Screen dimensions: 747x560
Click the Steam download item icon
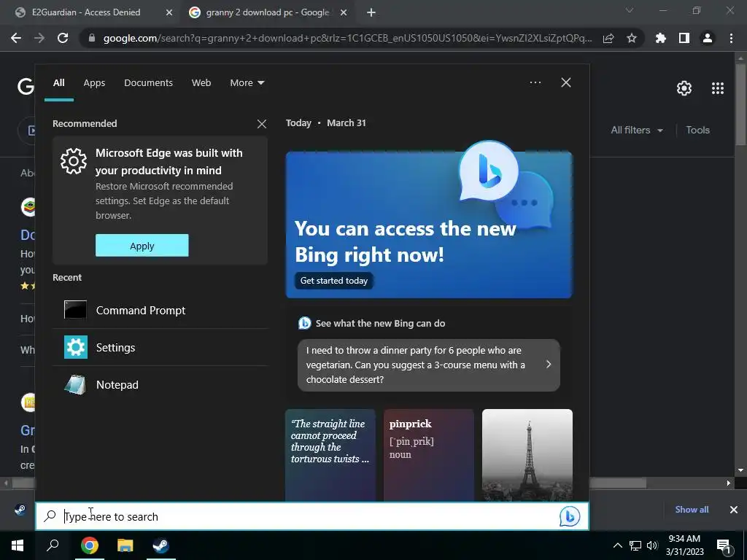click(x=20, y=510)
